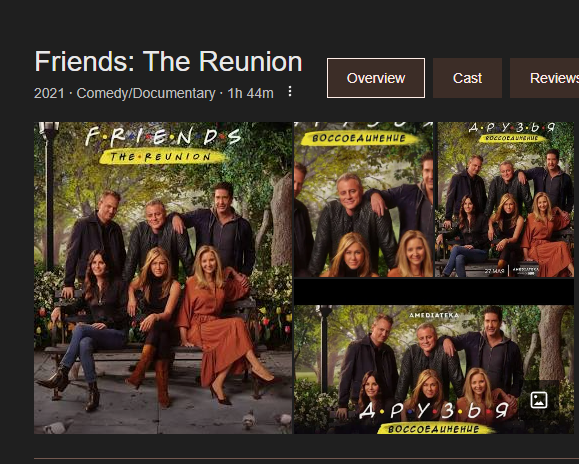View the small full-cast Russian poster thumbnail
579x464 pixels.
pos(504,200)
